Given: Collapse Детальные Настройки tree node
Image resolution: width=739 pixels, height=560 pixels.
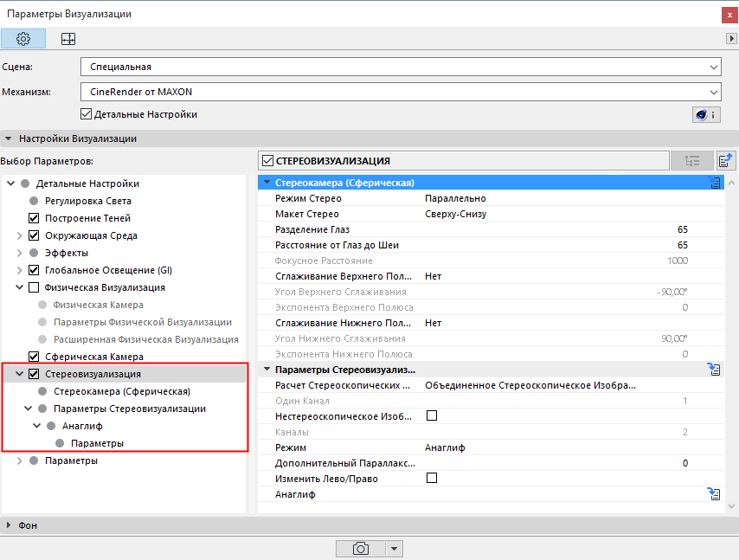Looking at the screenshot, I should pos(11,183).
